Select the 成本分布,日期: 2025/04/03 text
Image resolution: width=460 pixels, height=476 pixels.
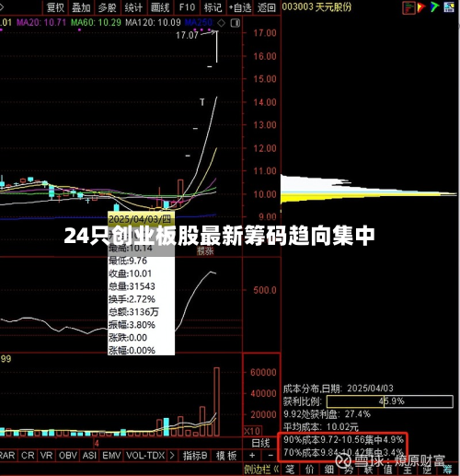[x=339, y=389]
